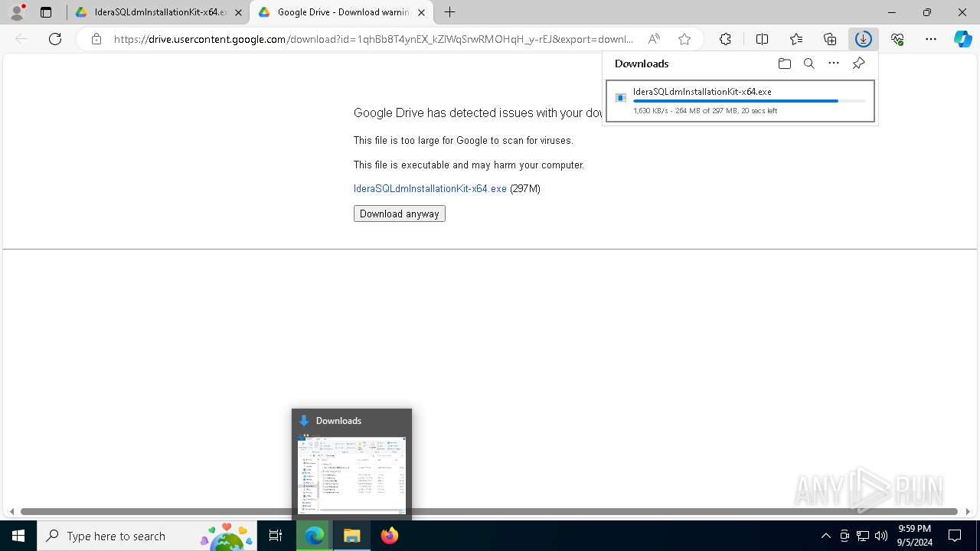Open Browser essentials heart icon
This screenshot has width=980, height=551.
click(897, 39)
